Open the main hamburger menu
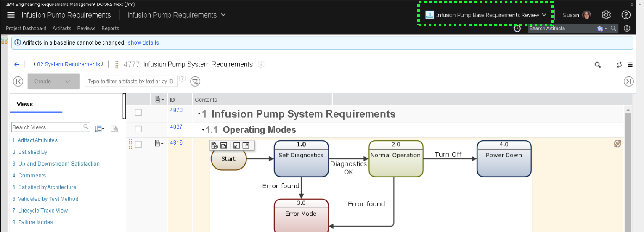The image size is (644, 232). tap(11, 15)
